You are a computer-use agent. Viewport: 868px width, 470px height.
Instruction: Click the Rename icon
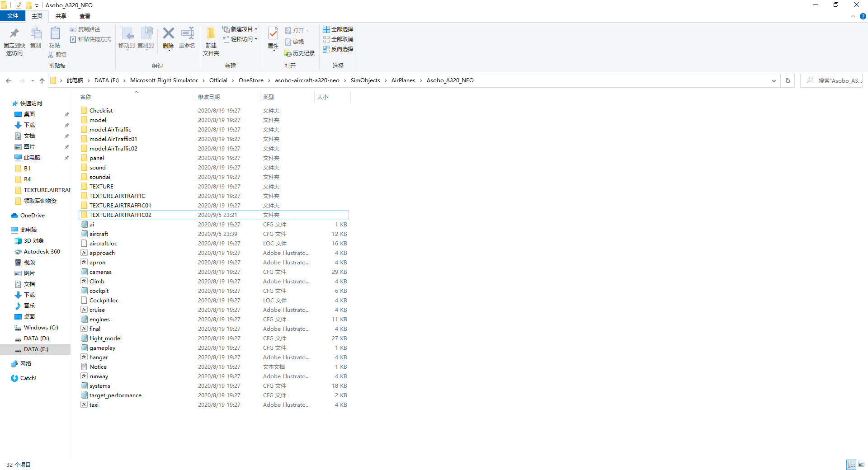pos(187,33)
